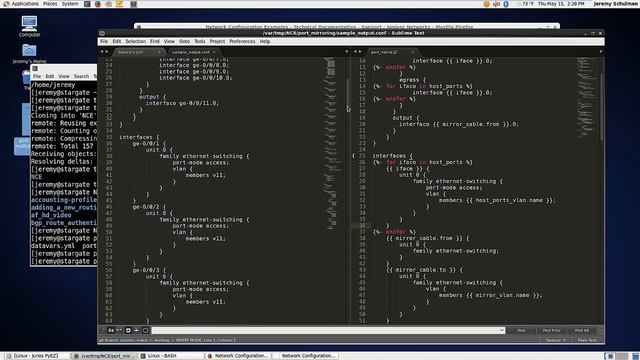Launch terminal from top panel launcher

tap(87, 4)
